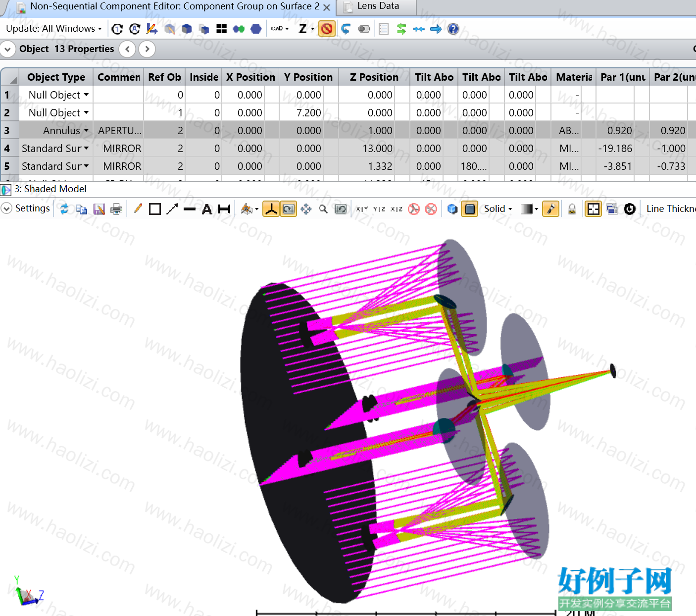Click the Z Position column header
The width and height of the screenshot is (696, 616).
[x=374, y=77]
